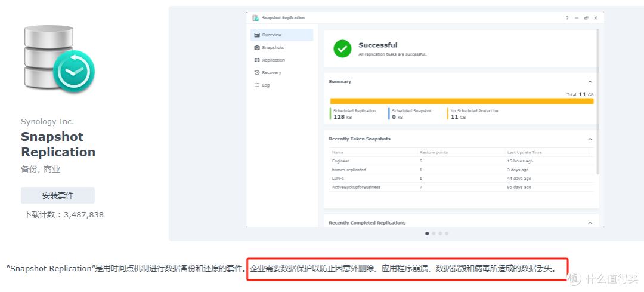Select the third carousel dot
644x292 pixels.
coord(440,233)
